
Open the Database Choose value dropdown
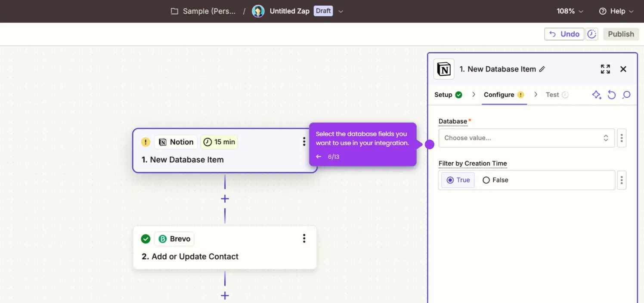526,138
